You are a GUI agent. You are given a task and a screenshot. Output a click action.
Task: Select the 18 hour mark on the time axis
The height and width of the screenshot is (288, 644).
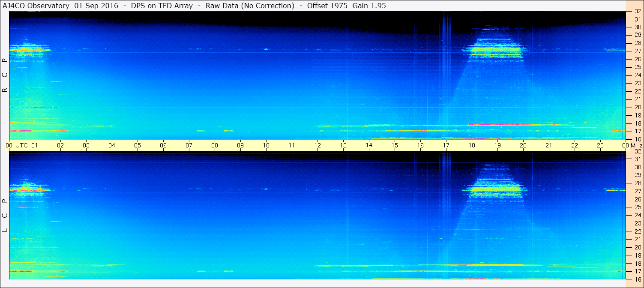(472, 145)
